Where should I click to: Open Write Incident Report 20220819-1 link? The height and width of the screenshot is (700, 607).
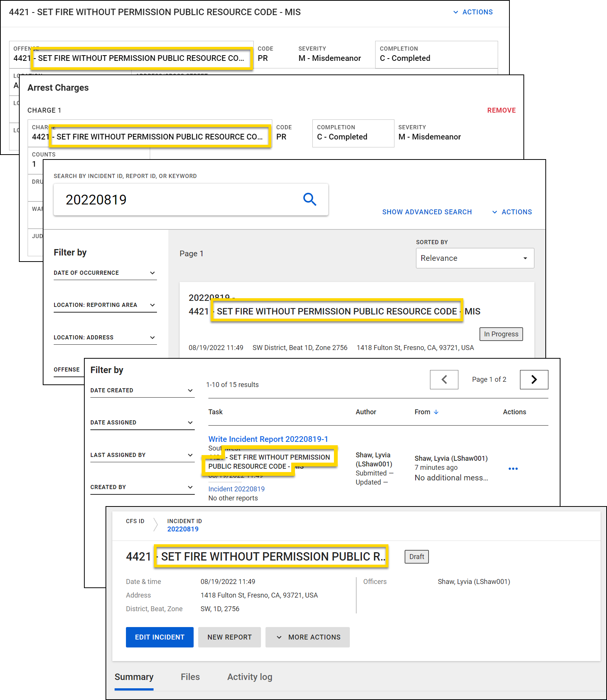pyautogui.click(x=268, y=439)
